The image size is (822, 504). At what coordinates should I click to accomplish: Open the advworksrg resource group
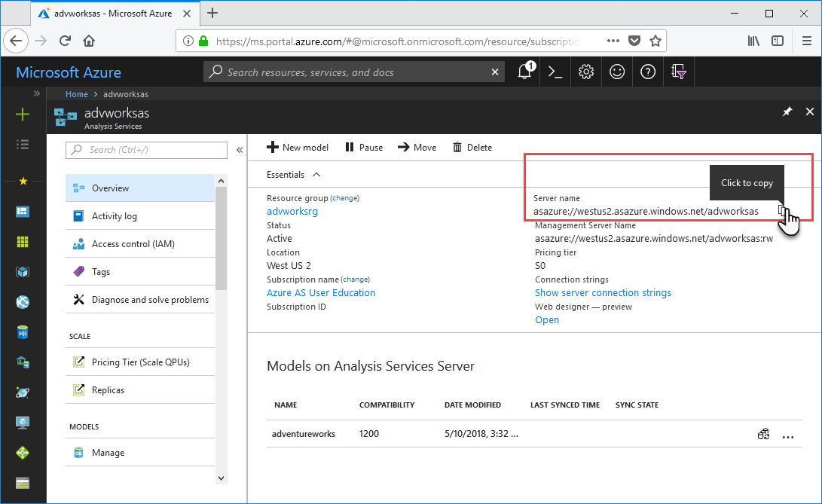292,212
